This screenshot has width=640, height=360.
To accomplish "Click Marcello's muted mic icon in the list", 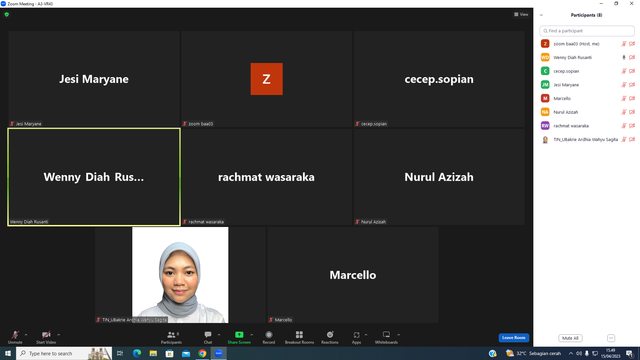I will [x=624, y=98].
